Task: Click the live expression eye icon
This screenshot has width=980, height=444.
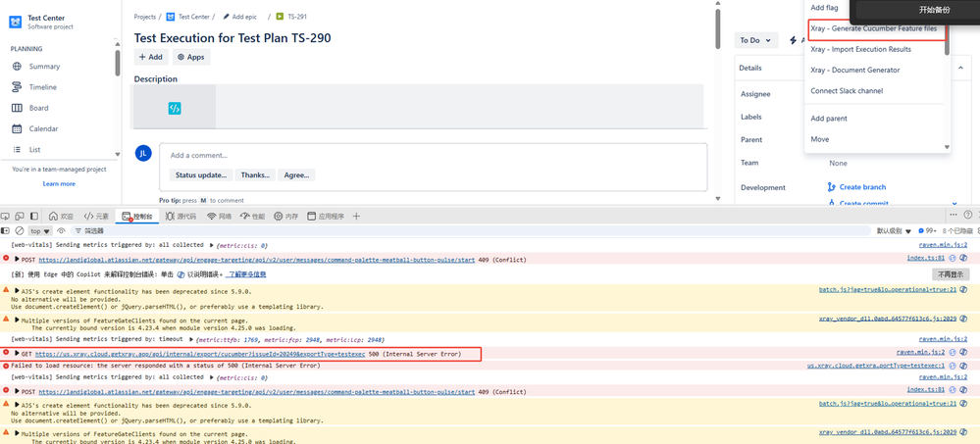Action: click(61, 231)
